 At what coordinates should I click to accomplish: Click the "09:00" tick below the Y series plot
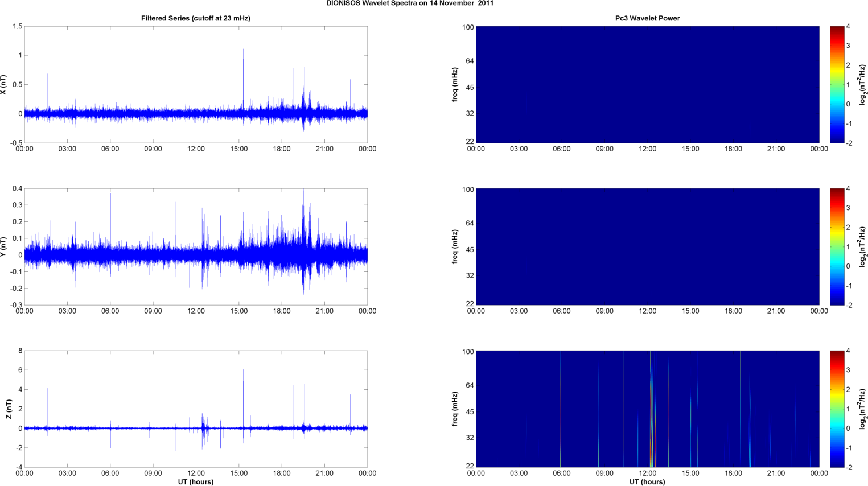[153, 311]
